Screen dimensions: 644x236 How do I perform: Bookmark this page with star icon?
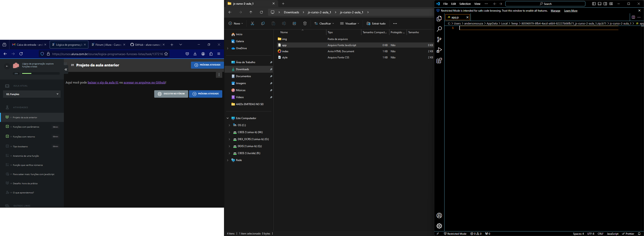[166, 54]
